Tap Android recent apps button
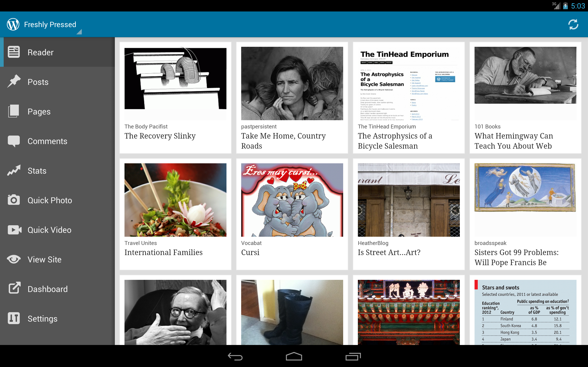This screenshot has width=588, height=367. [x=353, y=356]
